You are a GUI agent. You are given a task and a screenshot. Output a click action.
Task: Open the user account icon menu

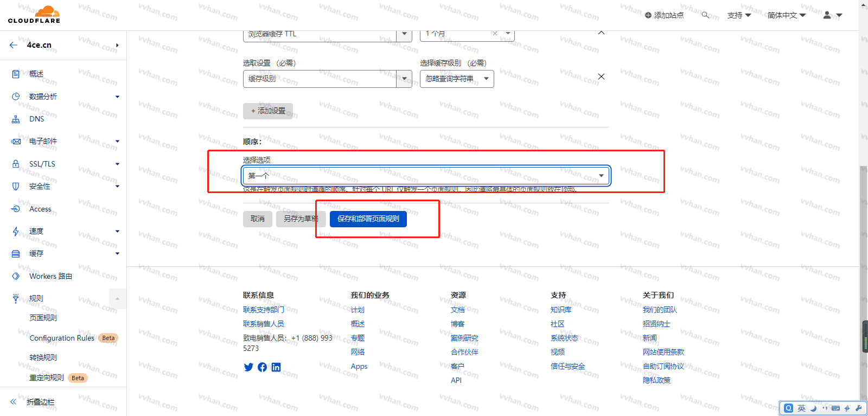point(832,15)
